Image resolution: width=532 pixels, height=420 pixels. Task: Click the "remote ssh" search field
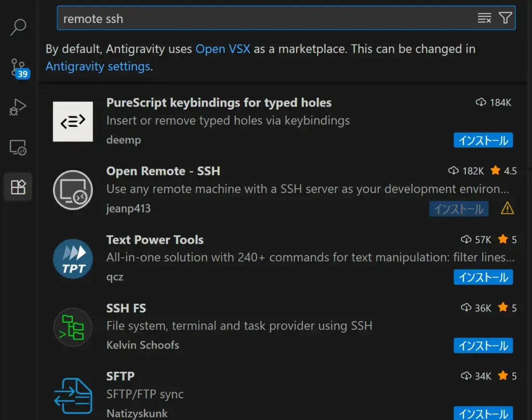[260, 19]
